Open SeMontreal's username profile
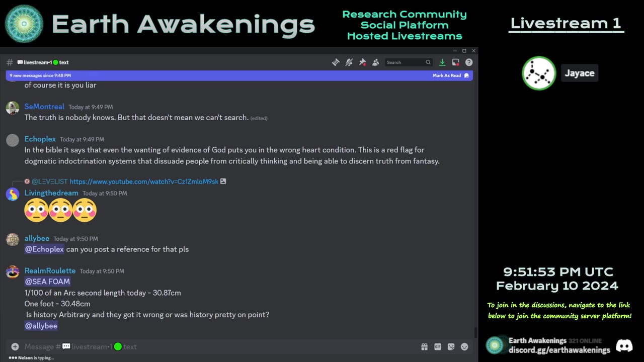The image size is (644, 362). tap(44, 107)
